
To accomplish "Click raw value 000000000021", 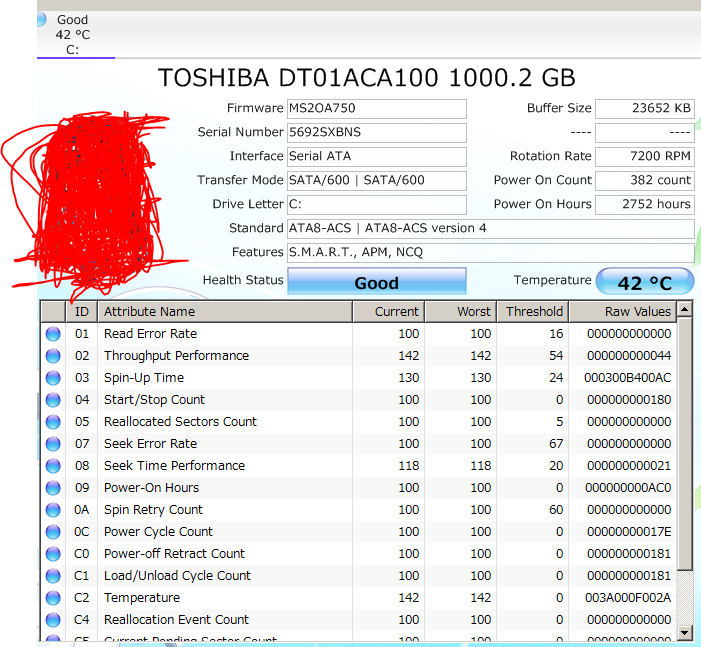I will click(629, 465).
